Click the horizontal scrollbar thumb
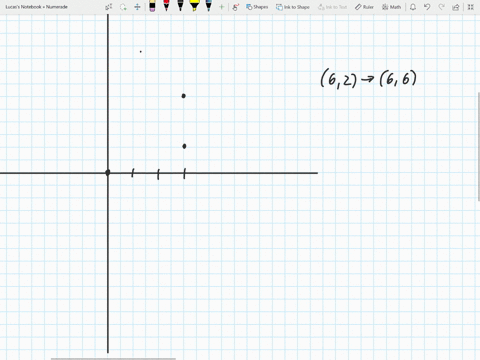Viewport: 480px width, 360px height. click(x=113, y=359)
